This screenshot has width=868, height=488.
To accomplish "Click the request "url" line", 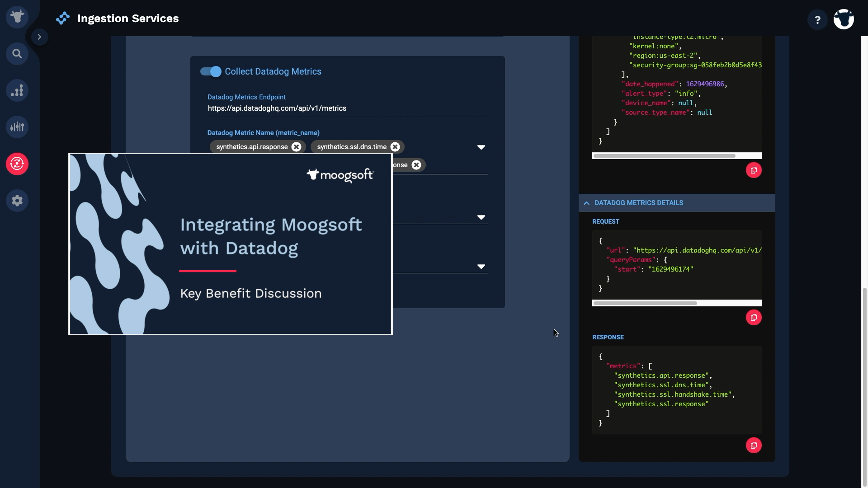I will pos(684,250).
